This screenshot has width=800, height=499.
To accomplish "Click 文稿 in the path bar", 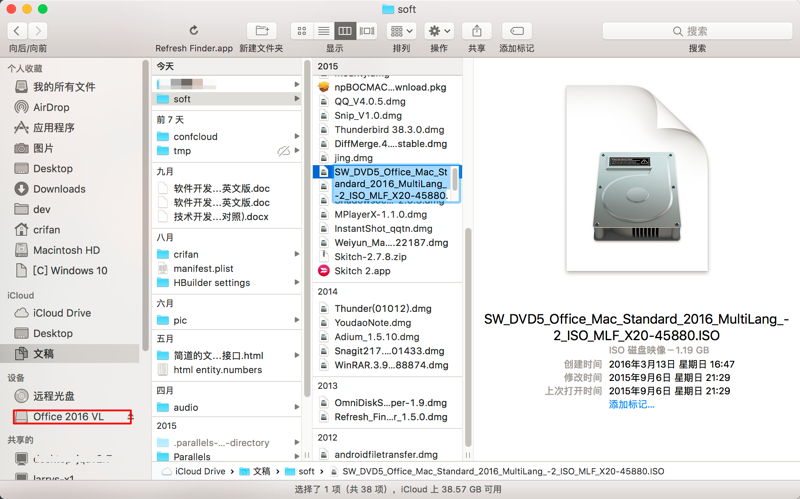I will pos(255,471).
